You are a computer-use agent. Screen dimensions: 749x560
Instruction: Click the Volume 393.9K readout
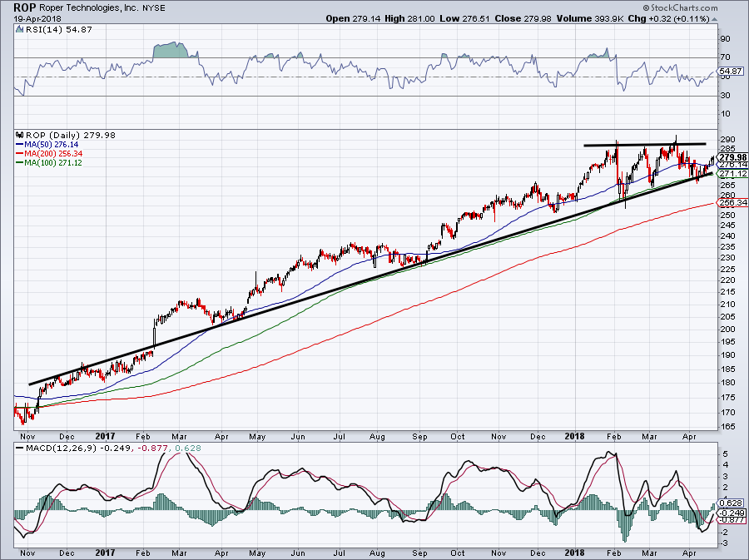click(x=590, y=18)
